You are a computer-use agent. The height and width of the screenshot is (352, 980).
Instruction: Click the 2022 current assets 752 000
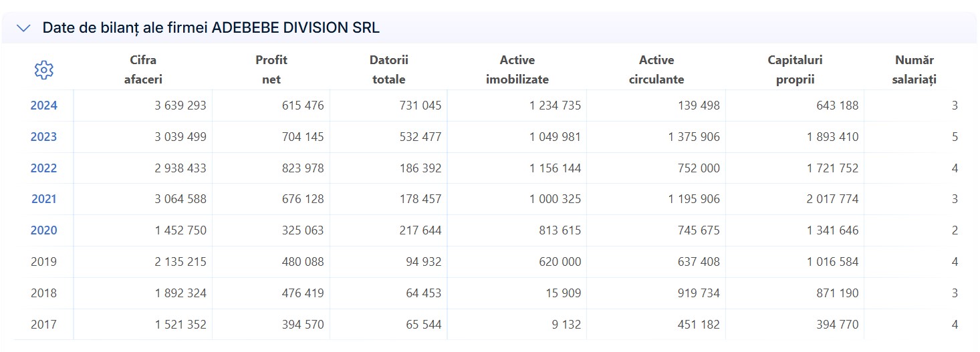699,168
